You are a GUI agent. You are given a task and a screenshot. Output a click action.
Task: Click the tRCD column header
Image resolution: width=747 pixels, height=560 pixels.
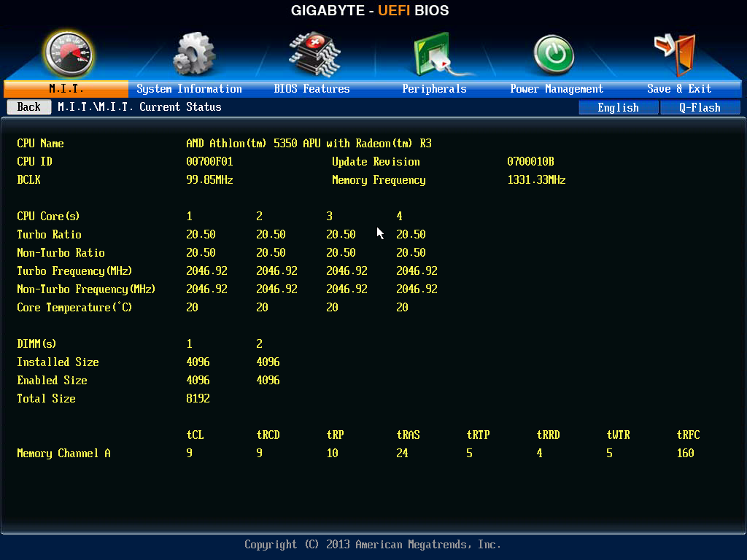pos(268,435)
